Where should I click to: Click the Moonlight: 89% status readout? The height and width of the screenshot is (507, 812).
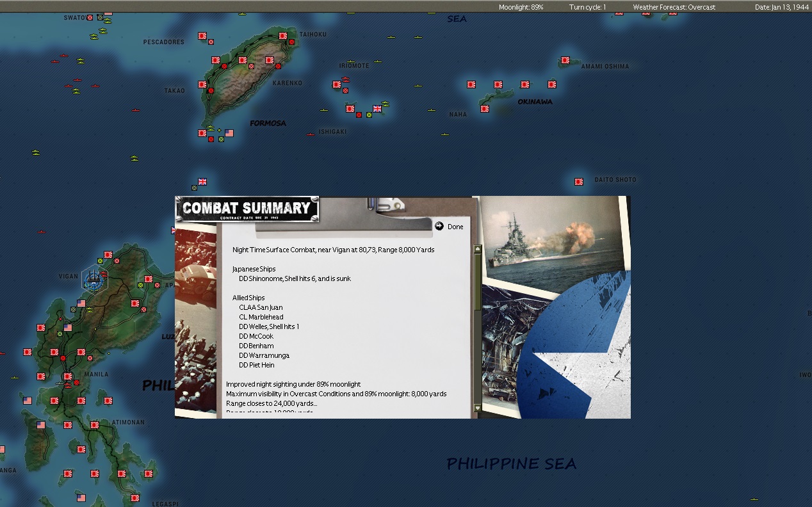(x=521, y=7)
